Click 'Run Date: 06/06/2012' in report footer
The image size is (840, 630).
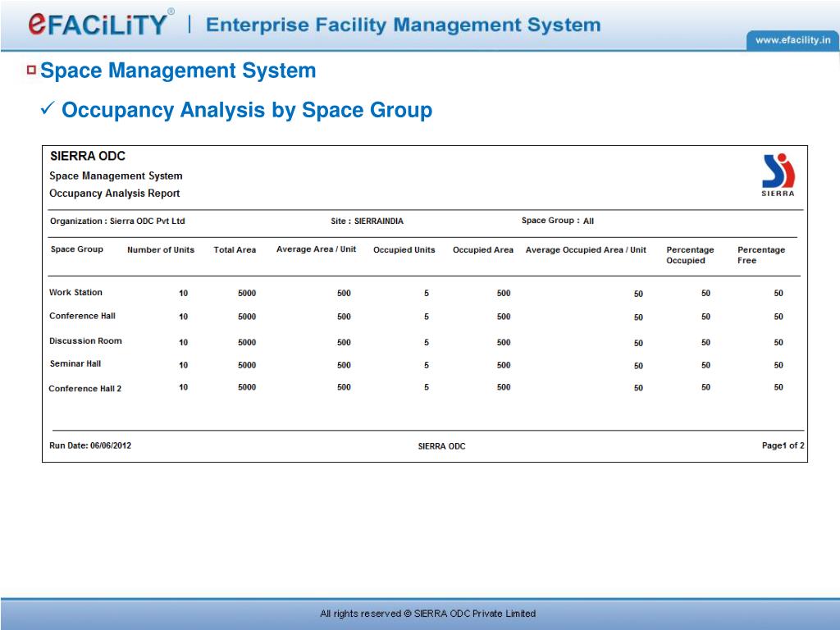[x=90, y=445]
